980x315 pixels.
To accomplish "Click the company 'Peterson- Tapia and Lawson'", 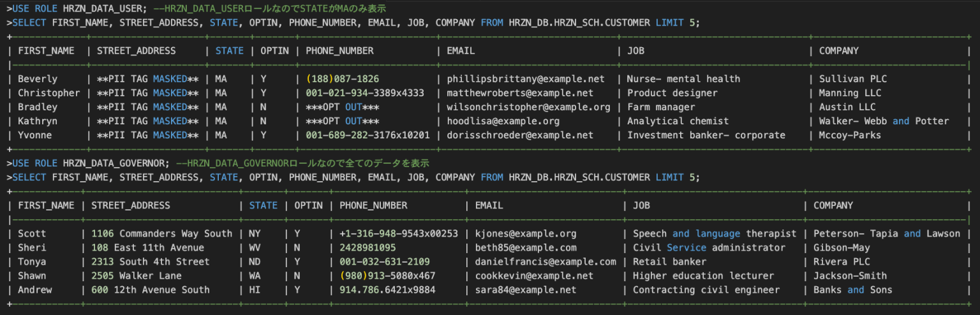I will [x=886, y=234].
